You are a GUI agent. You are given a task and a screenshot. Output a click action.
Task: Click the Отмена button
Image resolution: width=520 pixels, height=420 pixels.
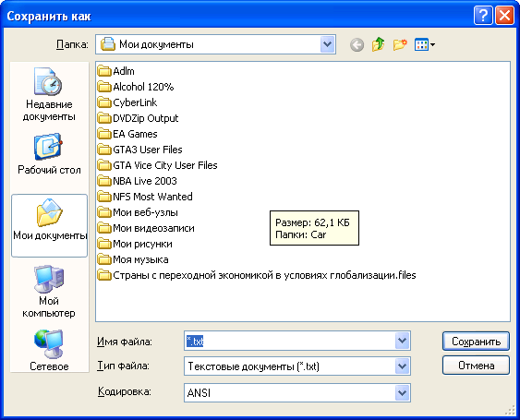[x=476, y=366]
